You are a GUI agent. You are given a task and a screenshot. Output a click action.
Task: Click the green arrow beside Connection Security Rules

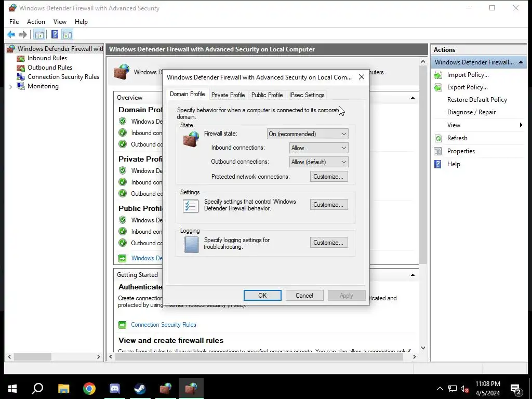click(x=122, y=325)
